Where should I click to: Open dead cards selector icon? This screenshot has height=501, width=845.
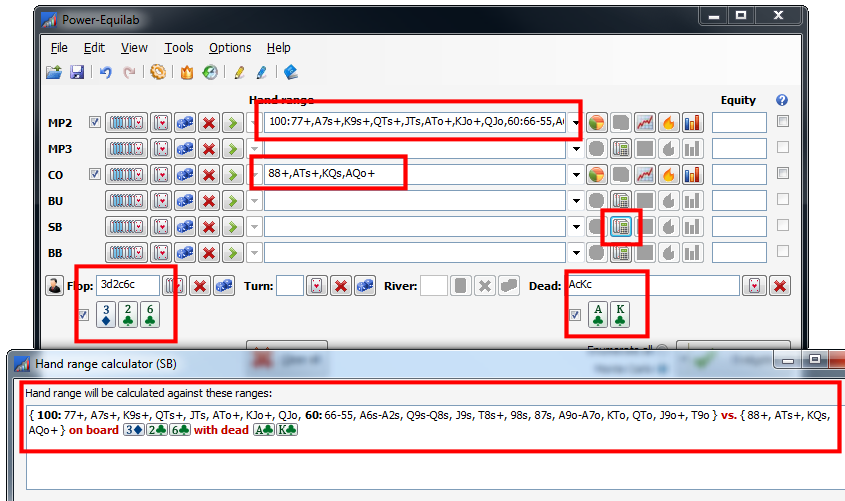coord(754,286)
